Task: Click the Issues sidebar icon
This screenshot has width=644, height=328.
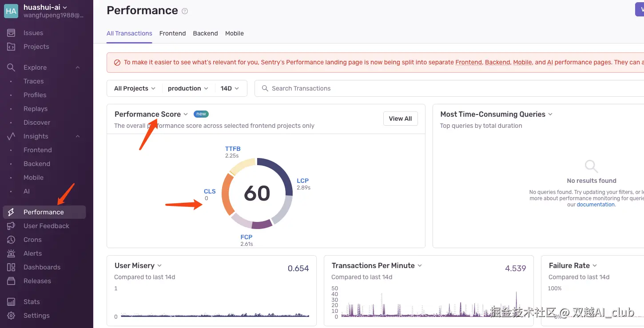Action: (11, 33)
